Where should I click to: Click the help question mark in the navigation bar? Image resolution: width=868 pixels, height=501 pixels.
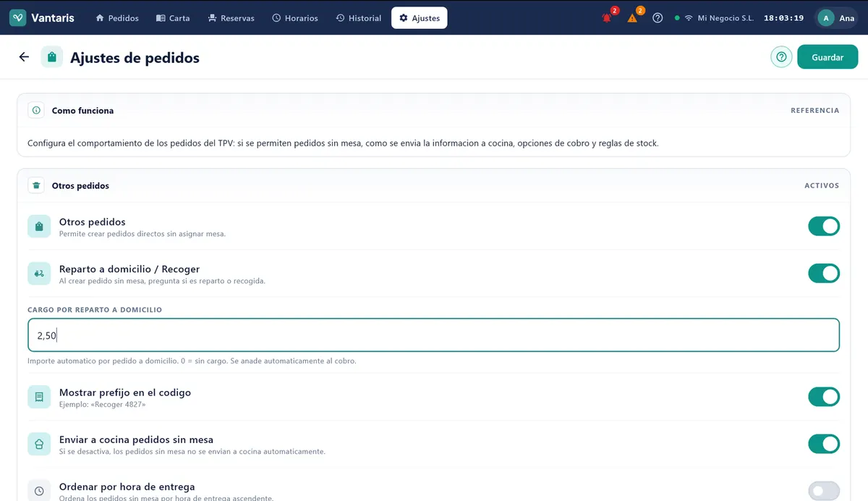pos(658,18)
